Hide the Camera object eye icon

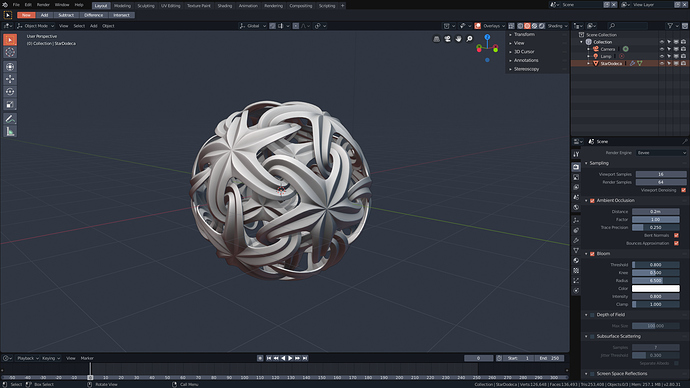click(661, 49)
